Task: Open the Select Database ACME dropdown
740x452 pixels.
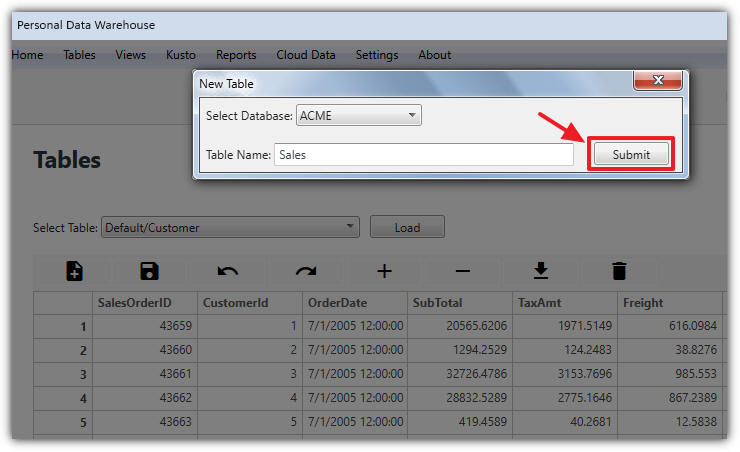Action: point(359,116)
